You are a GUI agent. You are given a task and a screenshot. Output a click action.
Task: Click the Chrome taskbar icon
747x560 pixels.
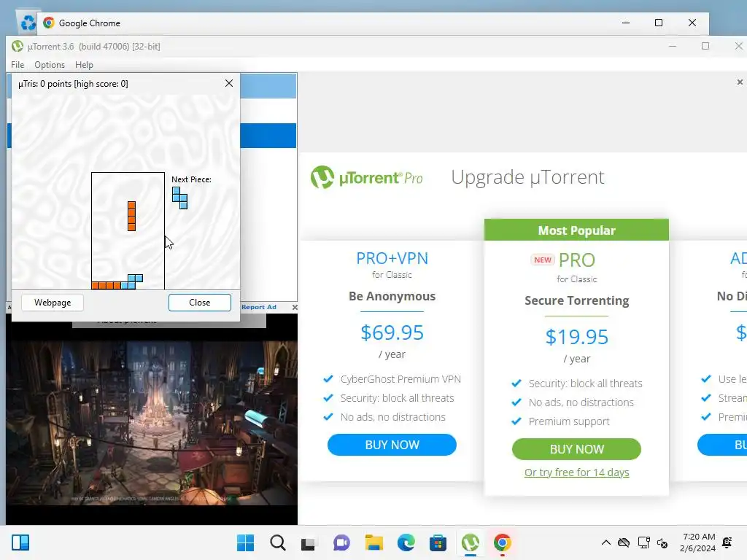[x=502, y=542]
